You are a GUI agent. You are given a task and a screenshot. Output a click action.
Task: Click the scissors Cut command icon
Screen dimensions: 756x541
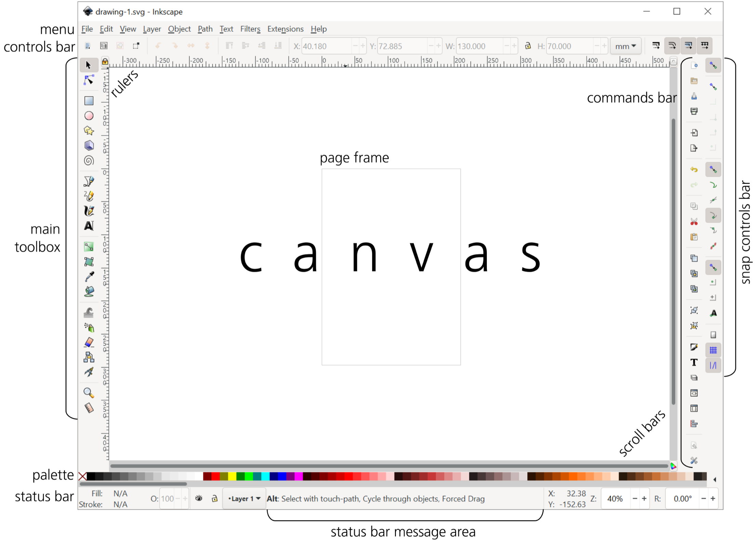(694, 222)
